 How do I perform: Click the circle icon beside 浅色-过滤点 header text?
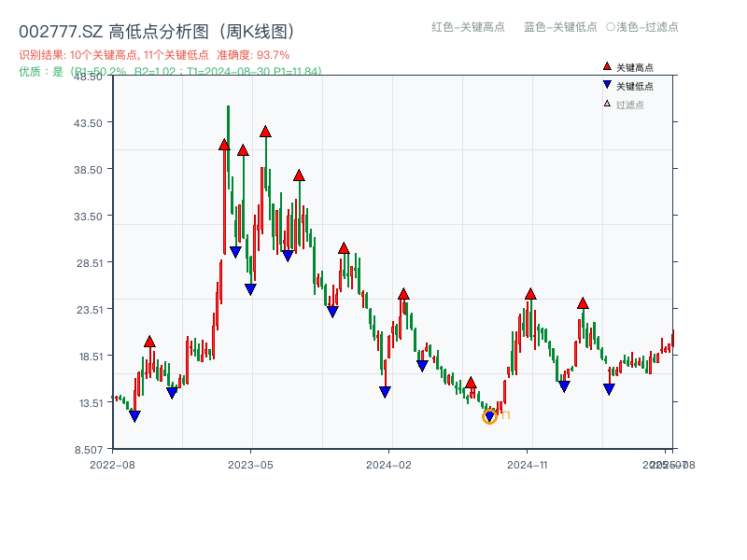click(x=609, y=26)
